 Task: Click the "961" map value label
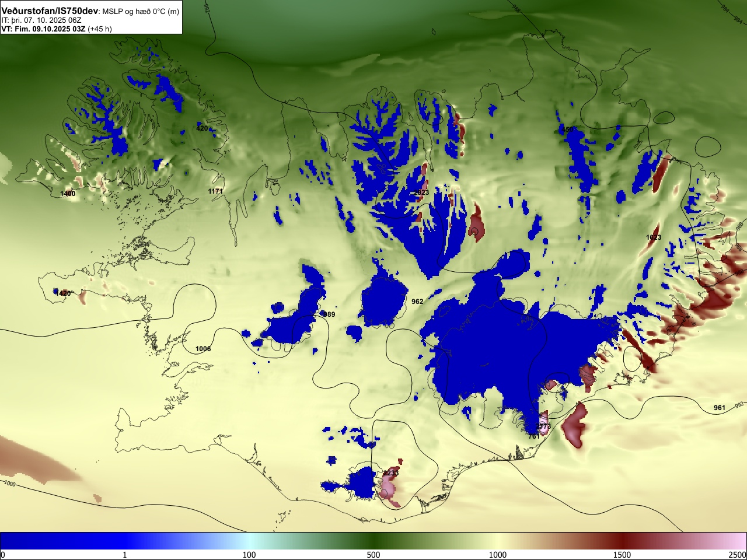click(720, 408)
